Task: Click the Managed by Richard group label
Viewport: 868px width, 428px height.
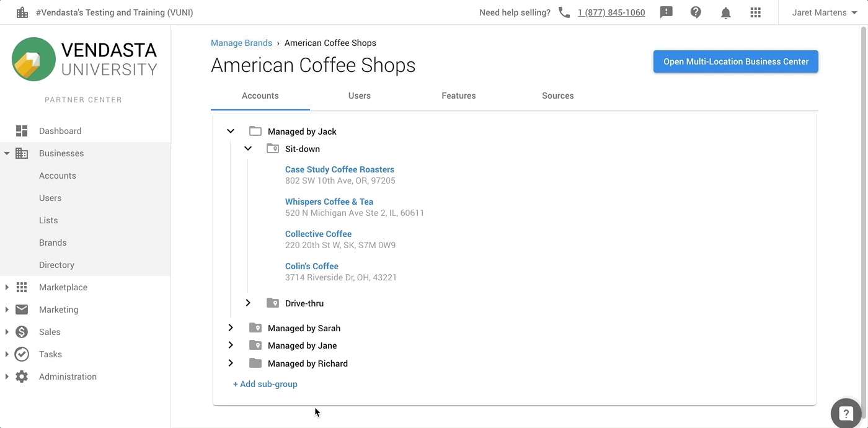Action: tap(308, 363)
